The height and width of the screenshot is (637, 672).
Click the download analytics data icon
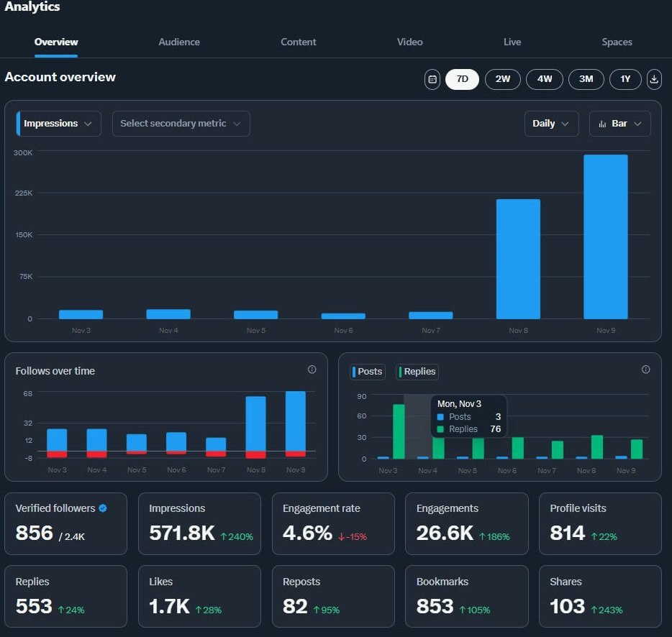[653, 79]
